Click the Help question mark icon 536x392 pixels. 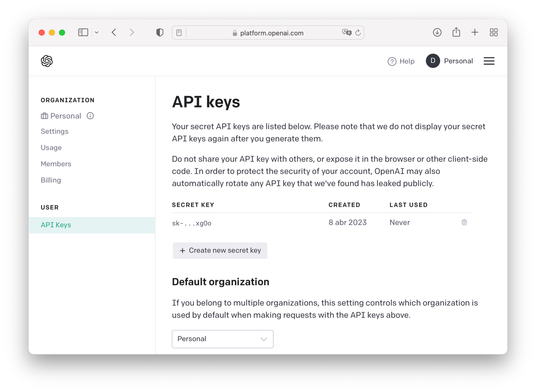(x=392, y=62)
